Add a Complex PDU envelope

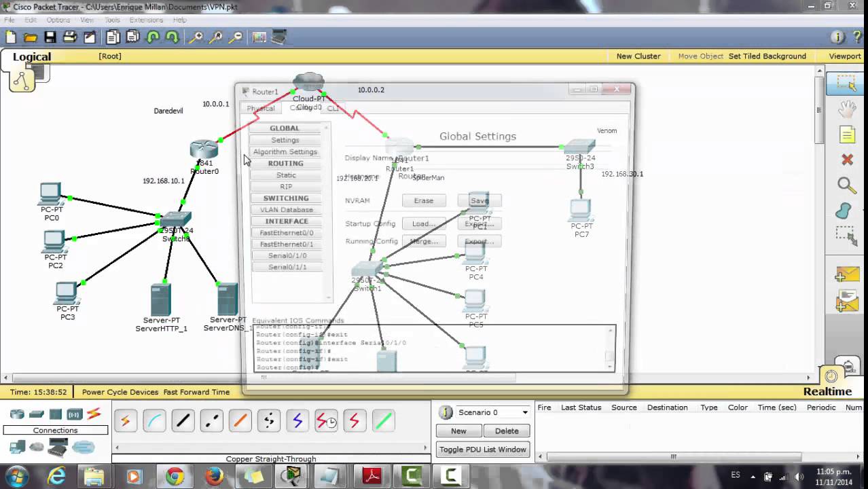(x=846, y=301)
